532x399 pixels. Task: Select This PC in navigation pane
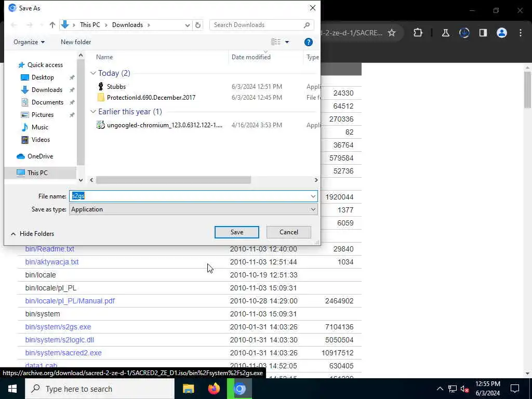[x=37, y=172]
